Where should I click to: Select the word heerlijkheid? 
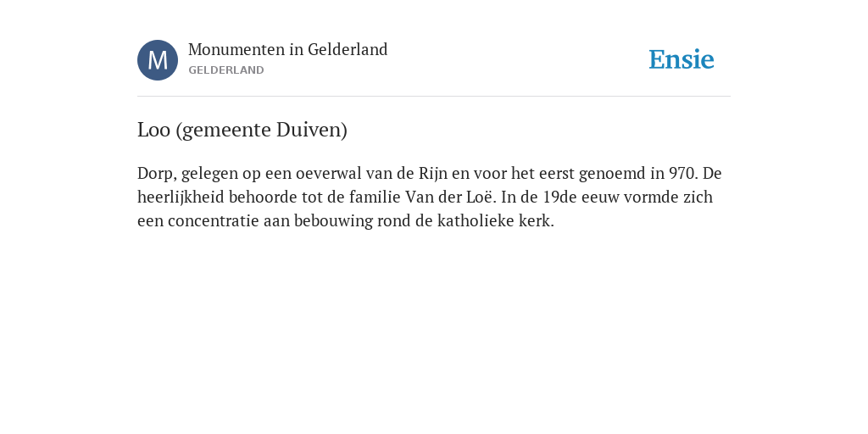click(181, 198)
